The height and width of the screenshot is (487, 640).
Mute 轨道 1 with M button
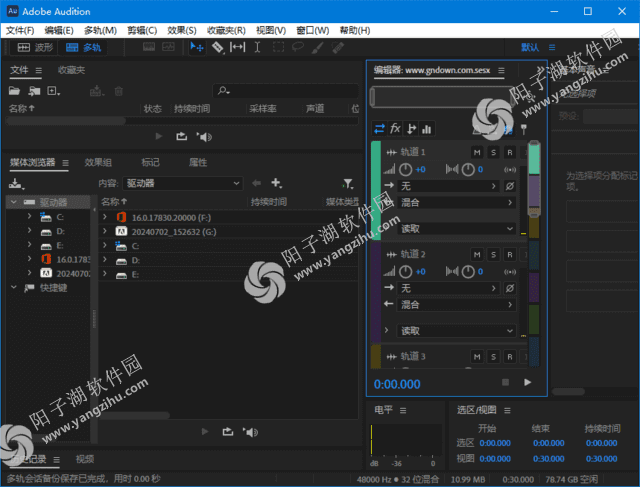[477, 153]
